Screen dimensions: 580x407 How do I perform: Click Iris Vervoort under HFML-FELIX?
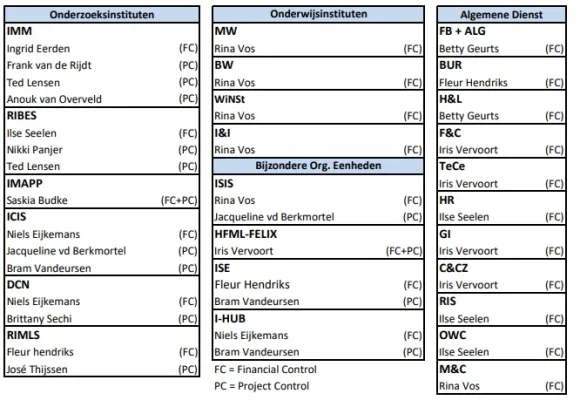tap(243, 251)
